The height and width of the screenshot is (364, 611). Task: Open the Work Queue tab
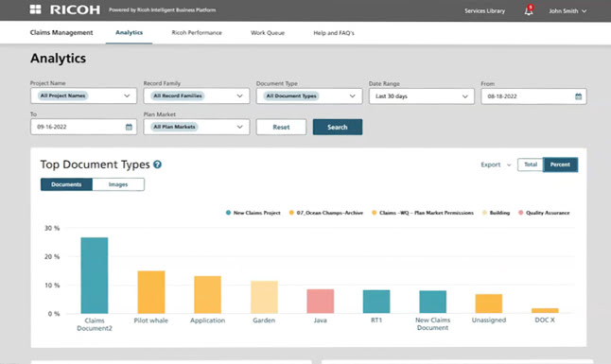click(268, 33)
